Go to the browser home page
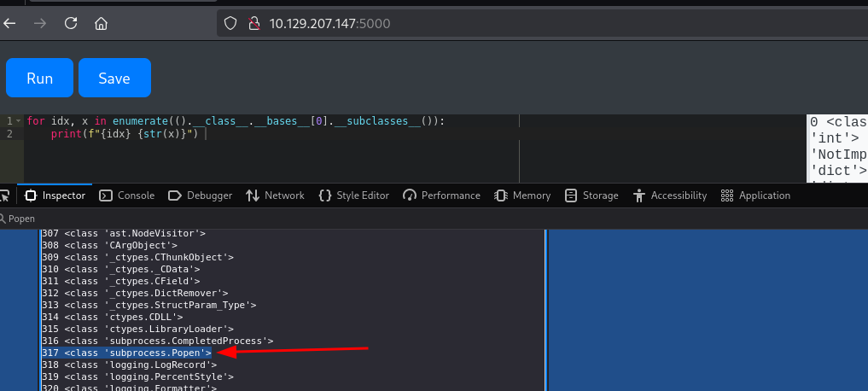Image resolution: width=868 pixels, height=391 pixels. point(102,23)
